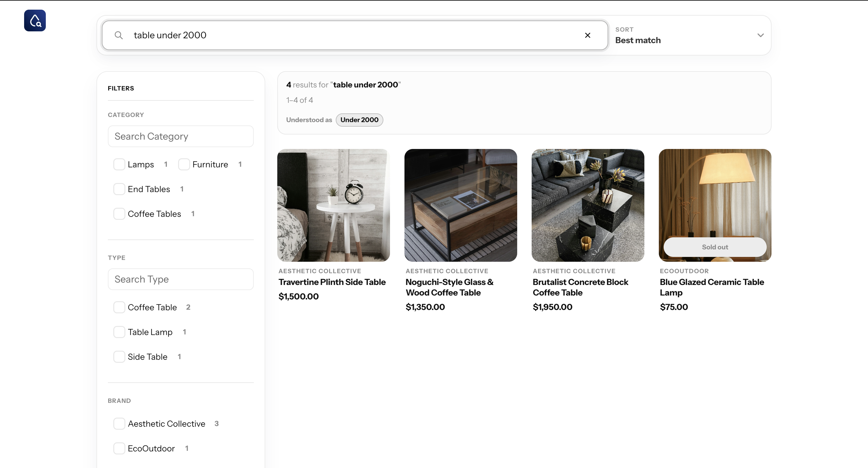
Task: Open Blue Glazed Ceramic Table Lamp link
Action: tap(712, 287)
